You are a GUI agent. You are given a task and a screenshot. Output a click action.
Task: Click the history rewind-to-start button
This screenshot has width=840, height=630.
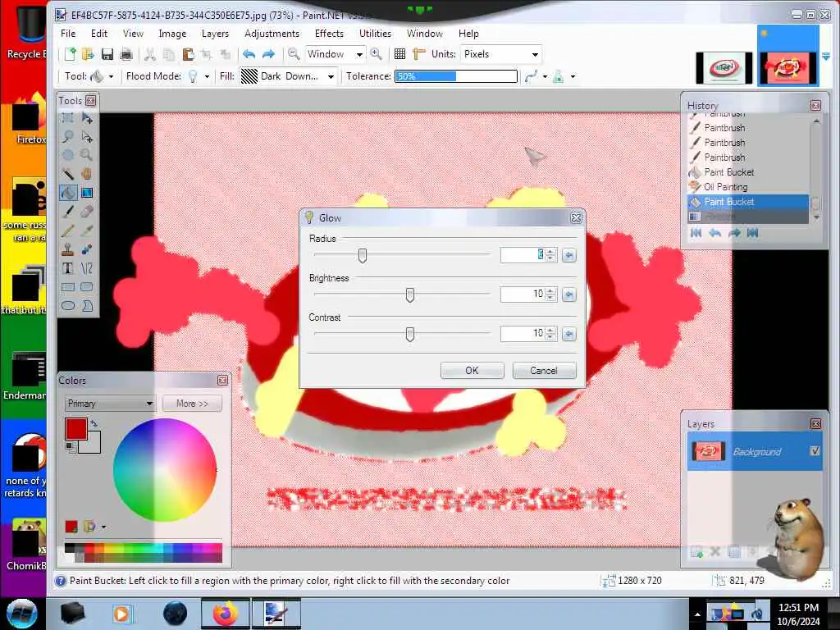click(696, 233)
